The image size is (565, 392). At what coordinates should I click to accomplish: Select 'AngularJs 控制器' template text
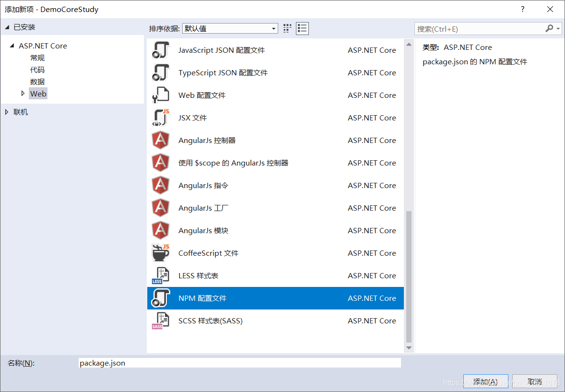(x=207, y=140)
